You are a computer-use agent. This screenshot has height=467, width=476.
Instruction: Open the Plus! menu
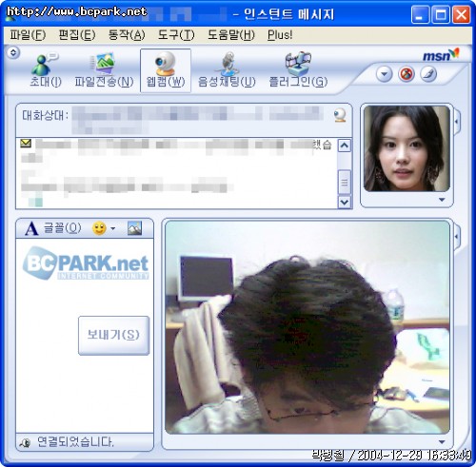pyautogui.click(x=280, y=34)
